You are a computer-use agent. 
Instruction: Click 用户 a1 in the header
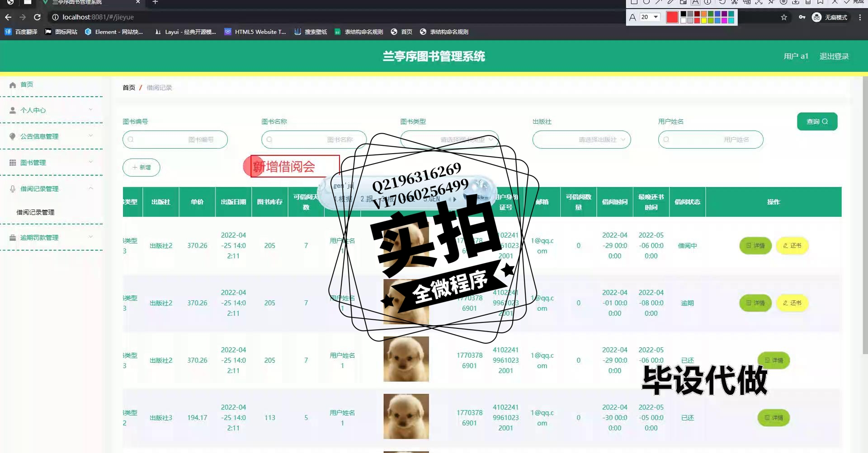coord(796,56)
